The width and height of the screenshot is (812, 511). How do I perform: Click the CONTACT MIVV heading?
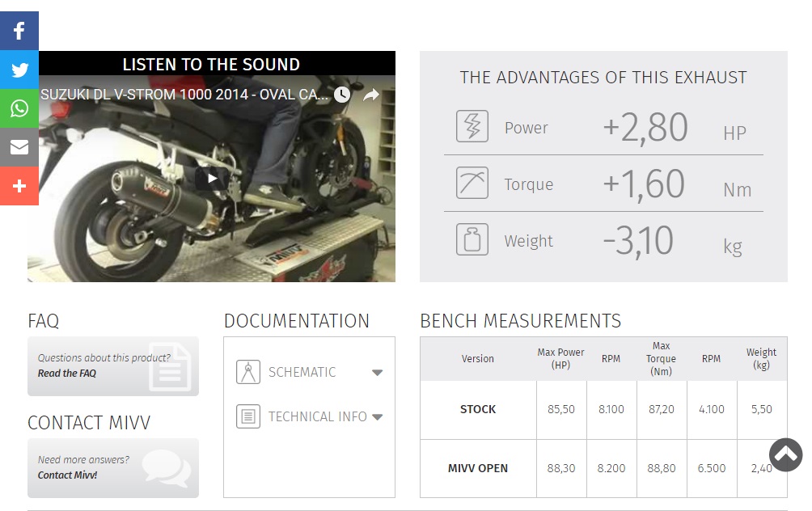89,423
